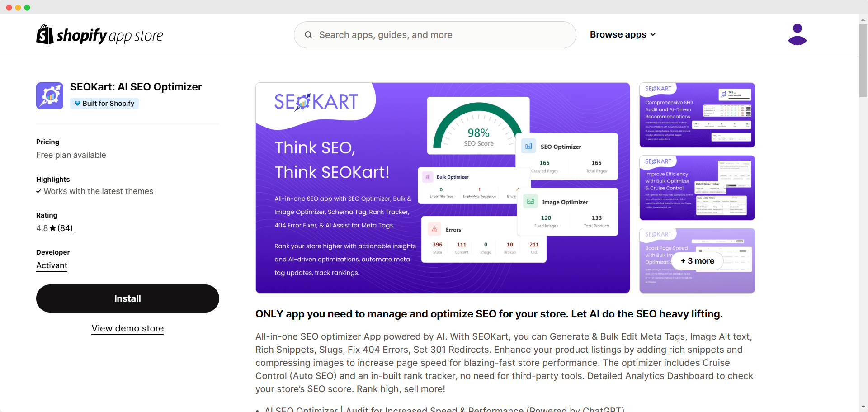Click the Built for Shopify badge
This screenshot has width=868, height=412.
point(104,104)
